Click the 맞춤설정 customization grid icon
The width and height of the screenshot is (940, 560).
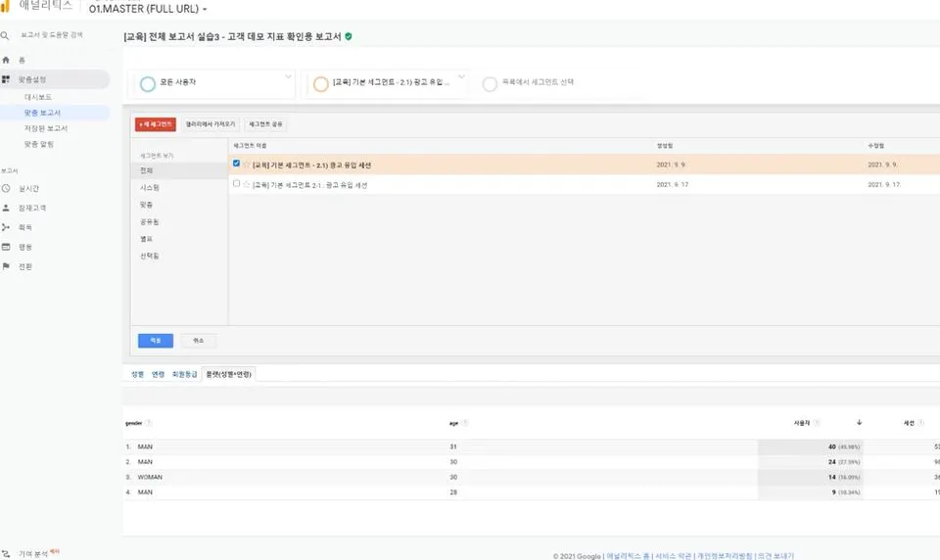pos(6,79)
